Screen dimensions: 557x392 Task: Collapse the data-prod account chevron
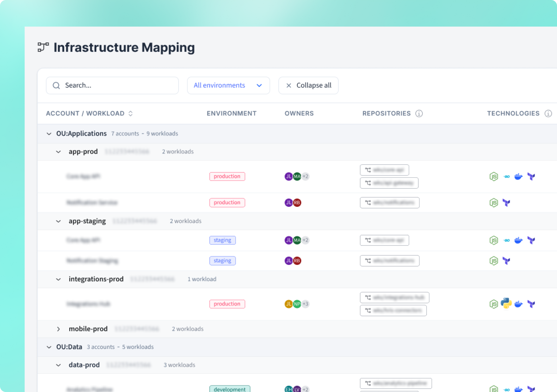tap(58, 365)
